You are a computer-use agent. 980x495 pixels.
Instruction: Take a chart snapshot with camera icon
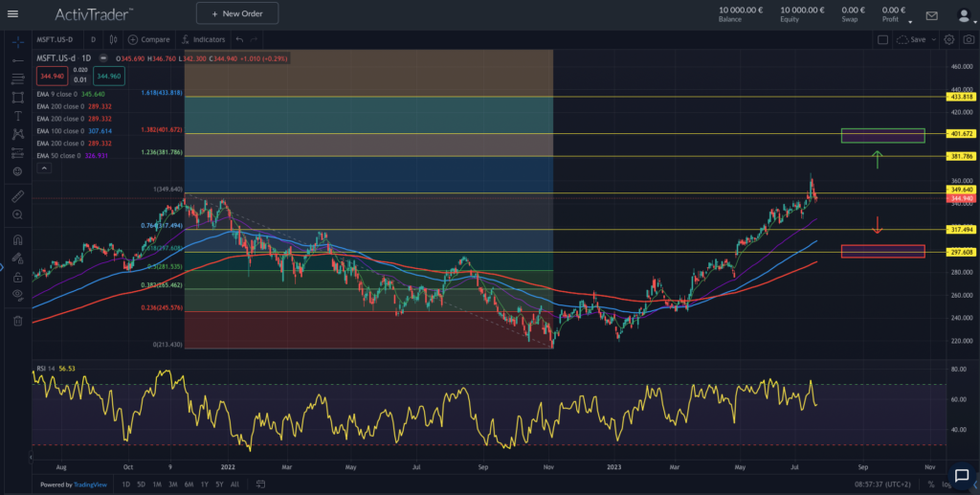coord(969,39)
